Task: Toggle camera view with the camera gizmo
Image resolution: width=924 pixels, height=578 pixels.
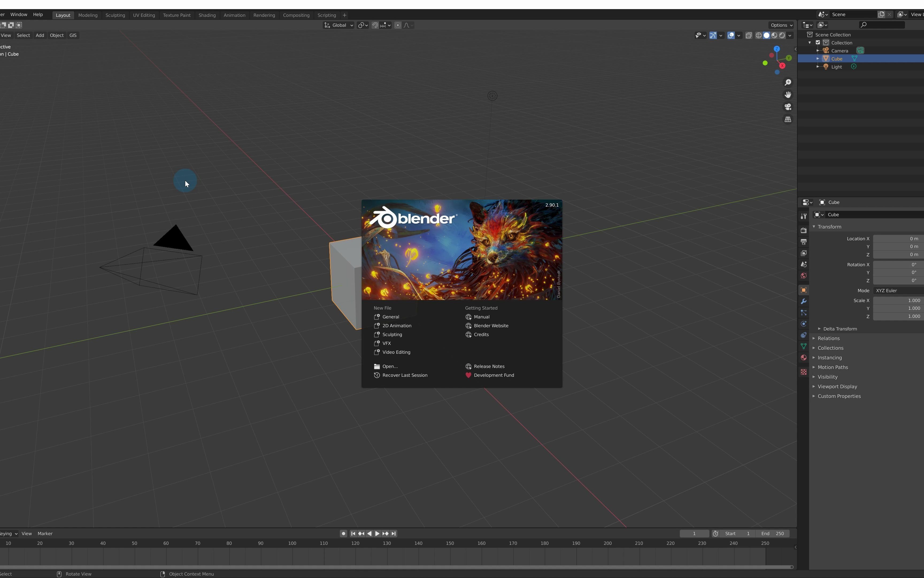Action: tap(788, 107)
